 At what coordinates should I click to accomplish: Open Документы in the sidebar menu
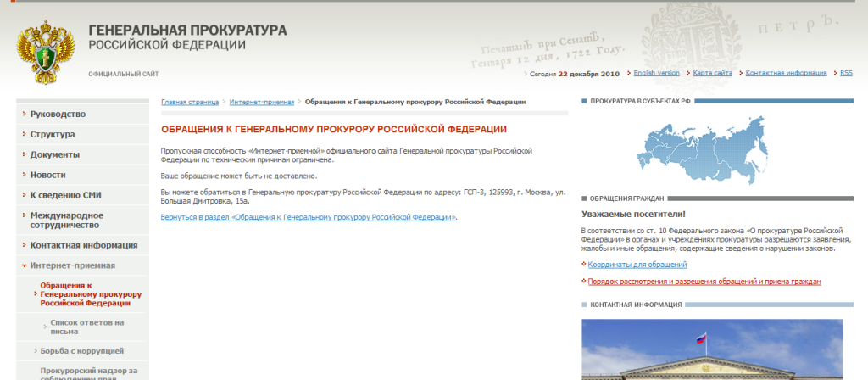tap(55, 155)
